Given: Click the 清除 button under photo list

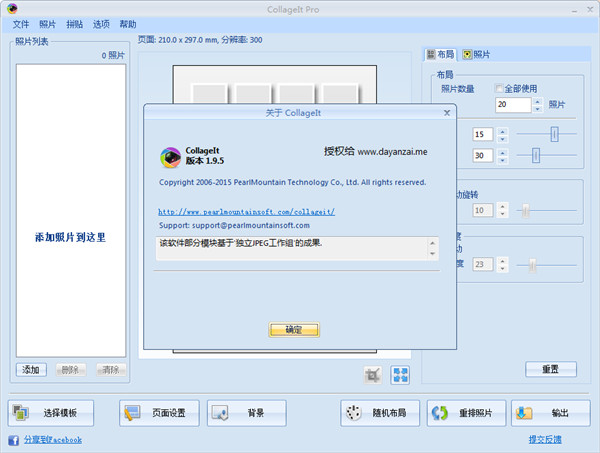Looking at the screenshot, I should [x=111, y=370].
